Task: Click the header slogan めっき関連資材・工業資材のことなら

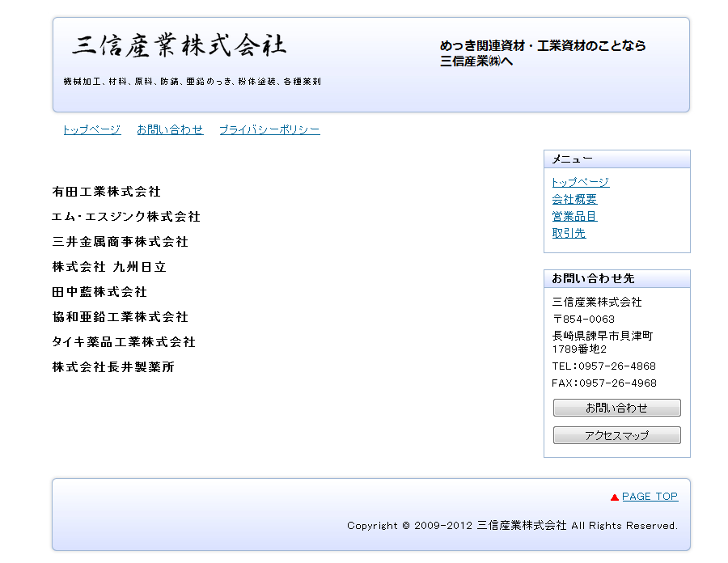Action: pos(543,45)
